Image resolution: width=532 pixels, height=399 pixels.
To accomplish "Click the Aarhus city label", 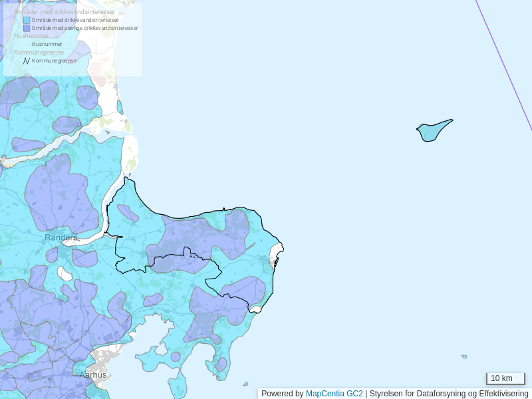I will click(x=92, y=375).
